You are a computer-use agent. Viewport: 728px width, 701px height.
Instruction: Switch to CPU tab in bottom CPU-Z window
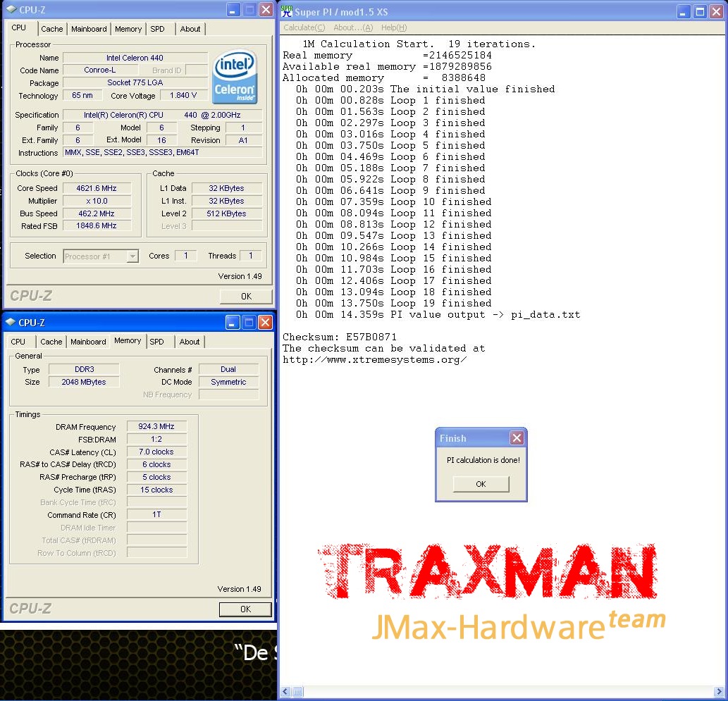(x=18, y=342)
